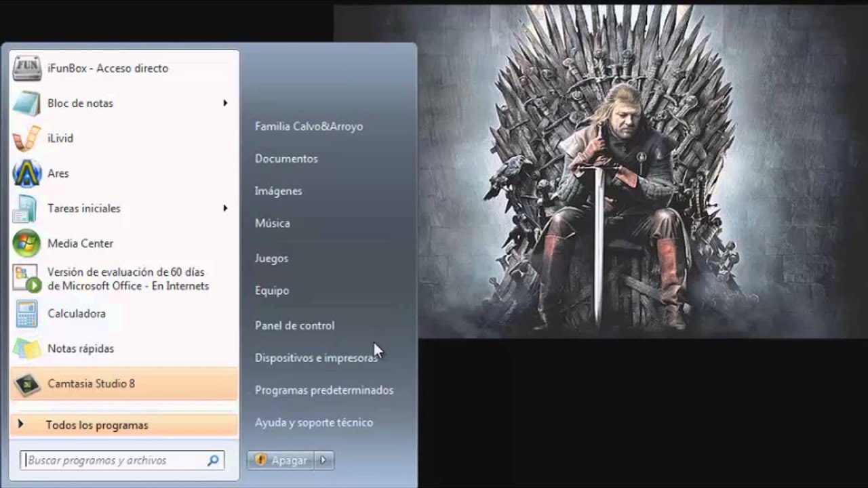Select the Bloc de notas label

point(80,103)
